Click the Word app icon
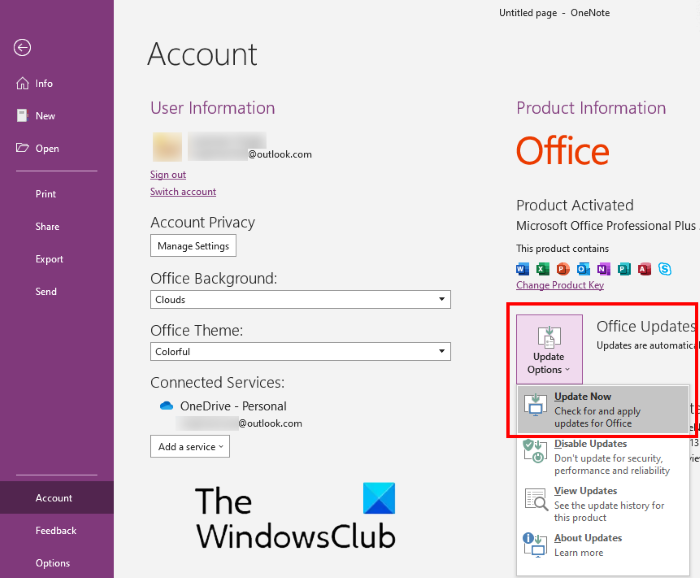700x578 pixels. (x=523, y=269)
